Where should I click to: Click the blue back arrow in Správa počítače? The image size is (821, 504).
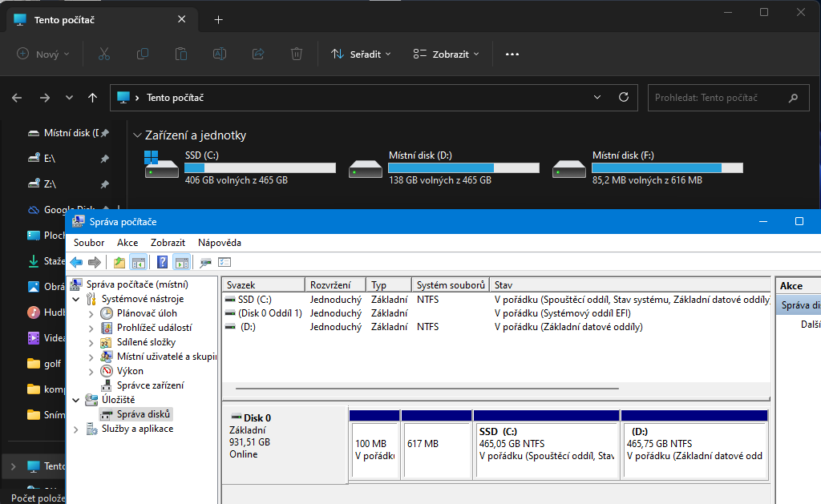pyautogui.click(x=76, y=262)
